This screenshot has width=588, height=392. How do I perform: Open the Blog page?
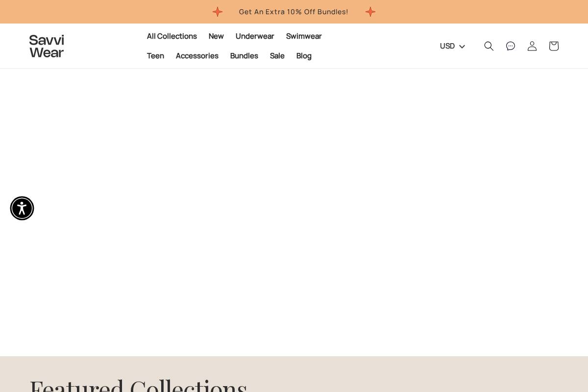click(x=304, y=56)
